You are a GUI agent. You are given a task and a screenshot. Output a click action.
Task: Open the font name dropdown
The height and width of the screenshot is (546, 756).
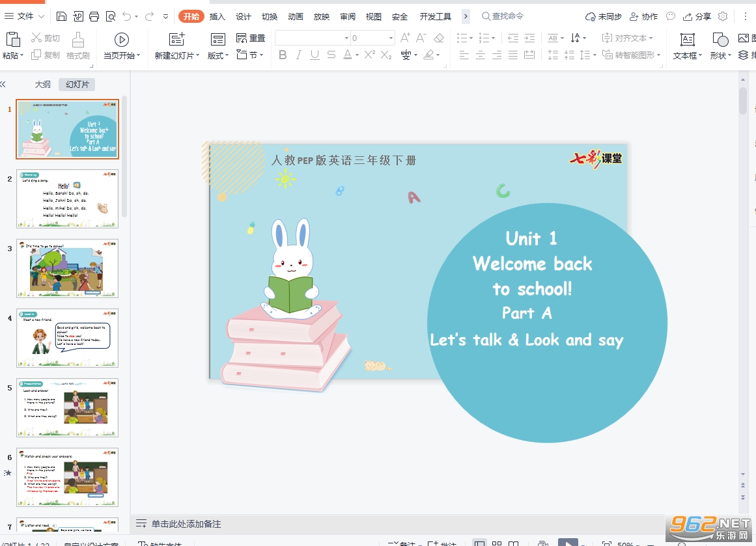[346, 38]
